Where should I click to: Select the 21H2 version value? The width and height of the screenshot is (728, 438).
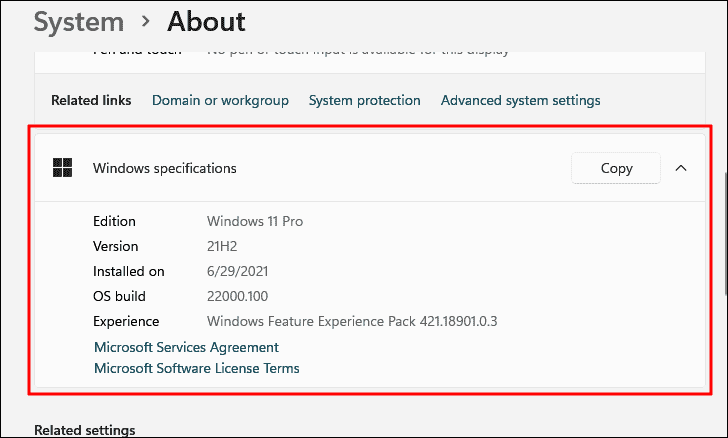pos(222,246)
